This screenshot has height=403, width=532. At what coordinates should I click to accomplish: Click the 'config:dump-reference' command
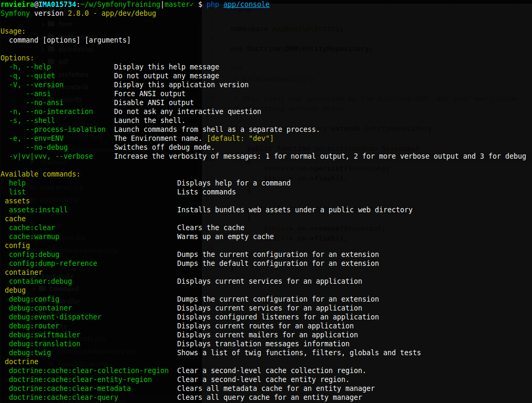click(53, 263)
